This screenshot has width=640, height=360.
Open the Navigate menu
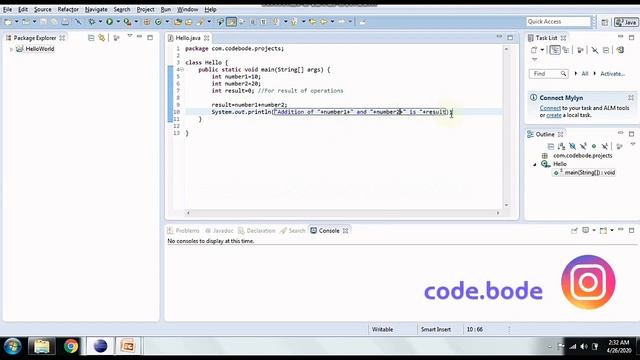pyautogui.click(x=96, y=9)
